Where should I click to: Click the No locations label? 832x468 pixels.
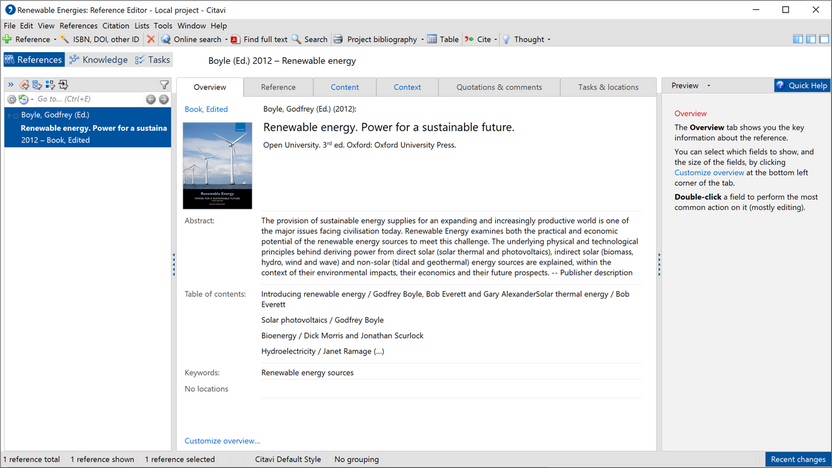[206, 389]
